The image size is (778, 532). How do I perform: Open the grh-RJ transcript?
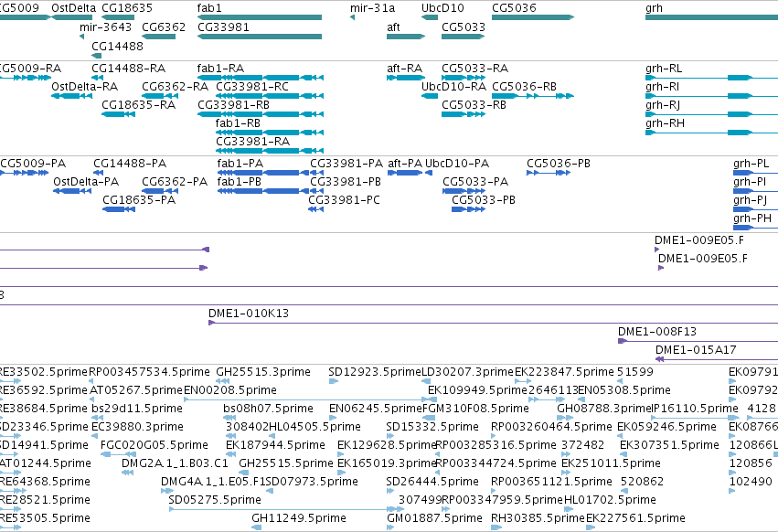(711, 114)
